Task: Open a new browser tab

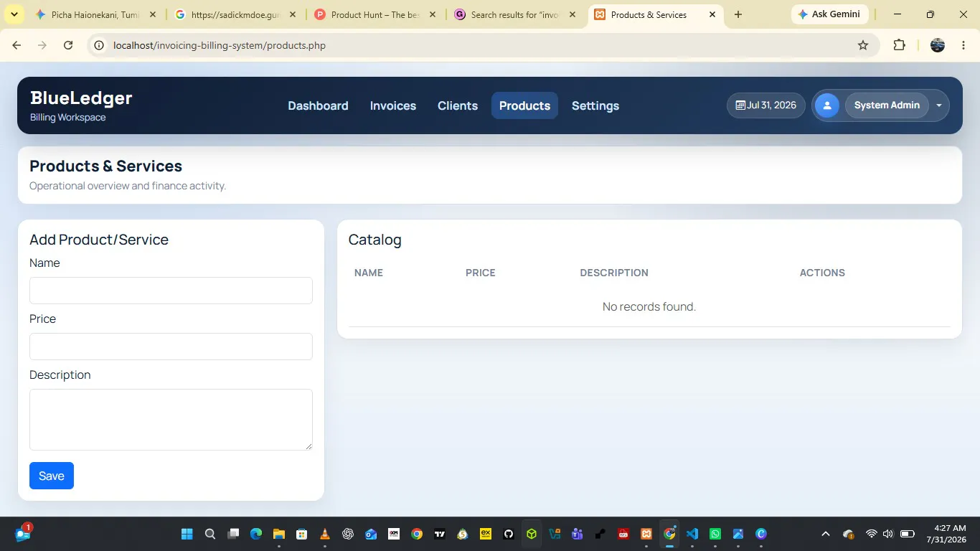Action: 738,14
